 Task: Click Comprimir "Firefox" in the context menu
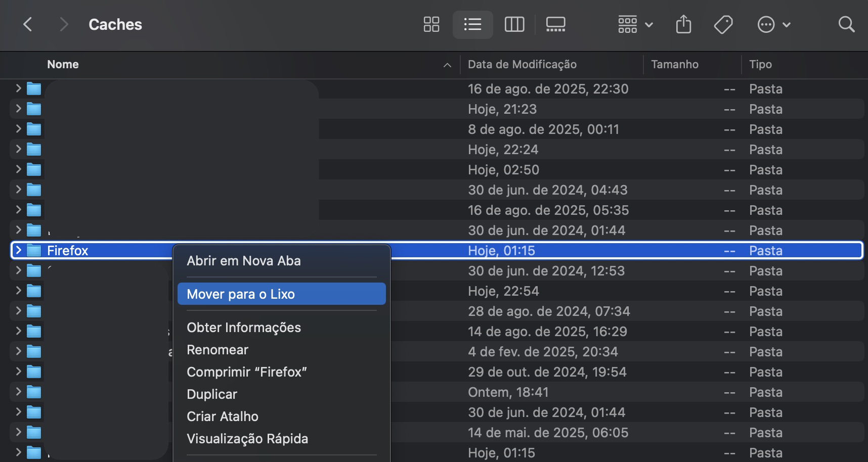click(x=247, y=372)
